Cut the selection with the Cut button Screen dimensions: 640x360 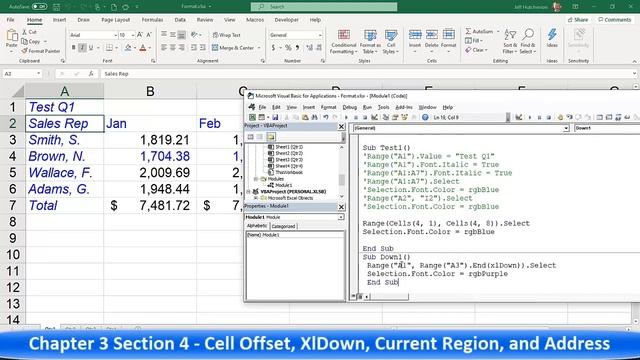pyautogui.click(x=29, y=32)
